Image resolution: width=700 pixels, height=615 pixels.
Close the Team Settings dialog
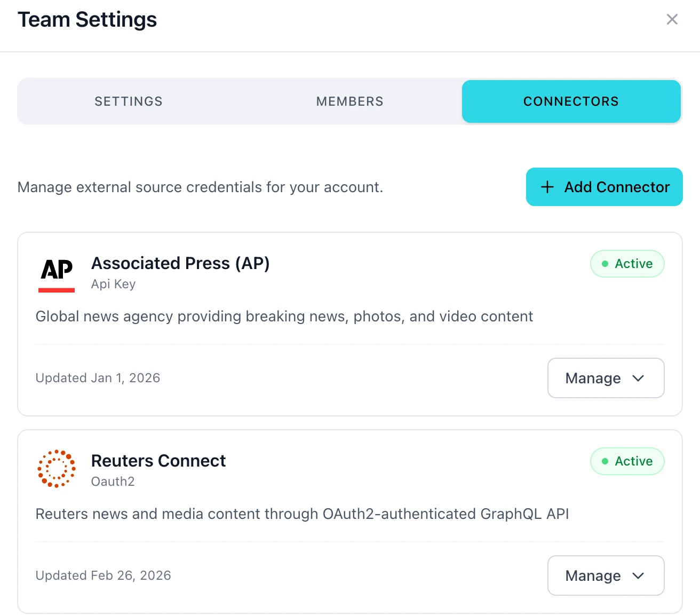click(x=672, y=20)
